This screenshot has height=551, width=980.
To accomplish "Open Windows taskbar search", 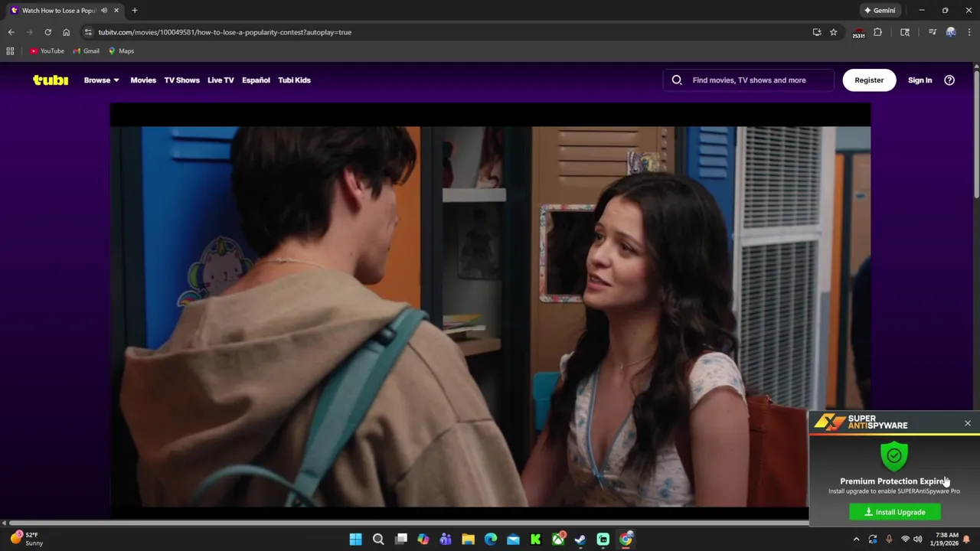I will pos(378,540).
